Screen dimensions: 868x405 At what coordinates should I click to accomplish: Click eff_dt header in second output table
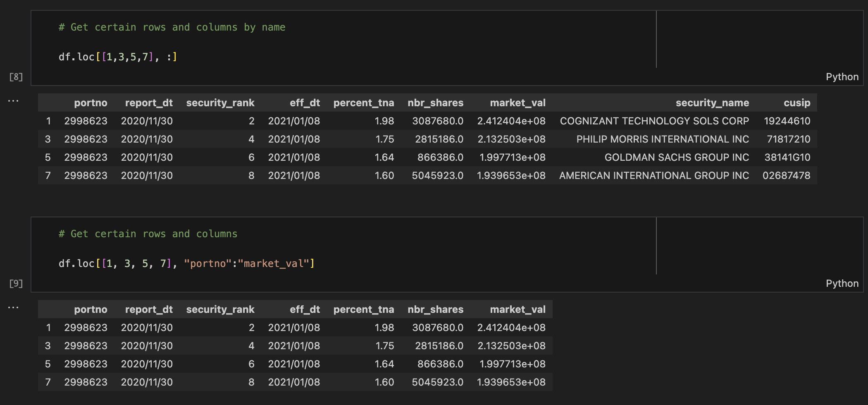[x=305, y=310]
